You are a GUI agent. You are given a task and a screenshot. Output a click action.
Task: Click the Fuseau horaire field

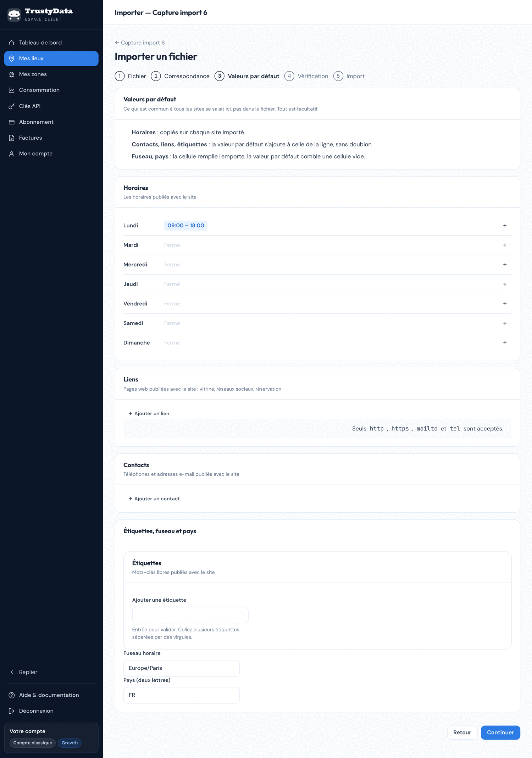pos(182,668)
